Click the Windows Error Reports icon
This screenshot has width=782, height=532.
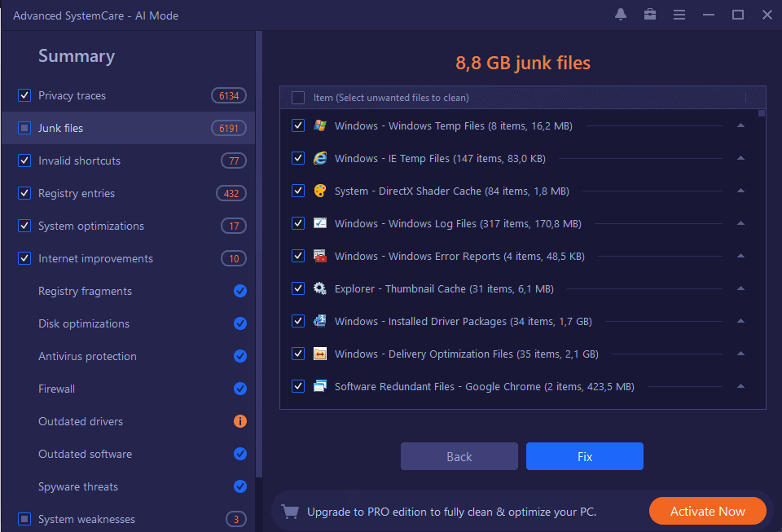pos(319,256)
